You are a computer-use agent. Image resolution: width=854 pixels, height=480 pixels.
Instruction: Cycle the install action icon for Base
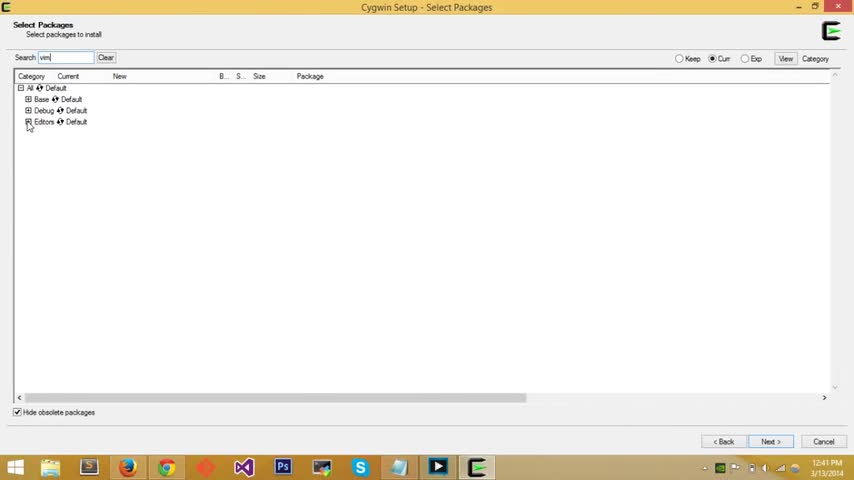55,99
